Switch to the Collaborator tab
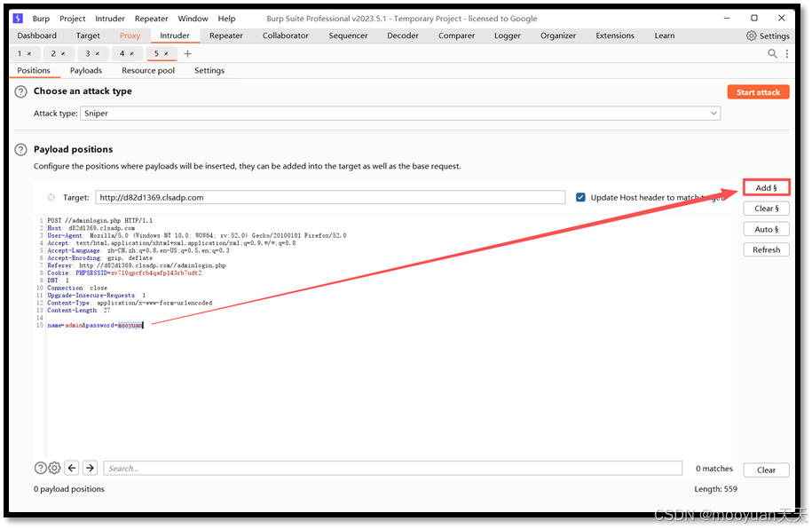The width and height of the screenshot is (812, 529). tap(286, 36)
